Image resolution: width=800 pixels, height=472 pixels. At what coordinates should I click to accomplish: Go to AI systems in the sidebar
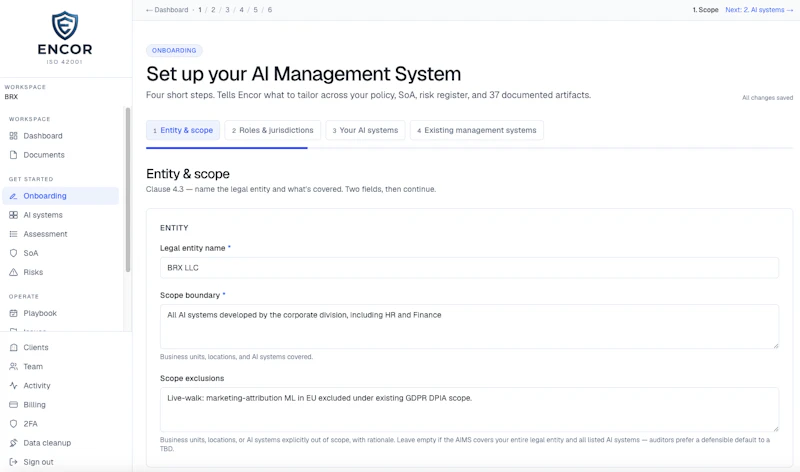pyautogui.click(x=61, y=215)
